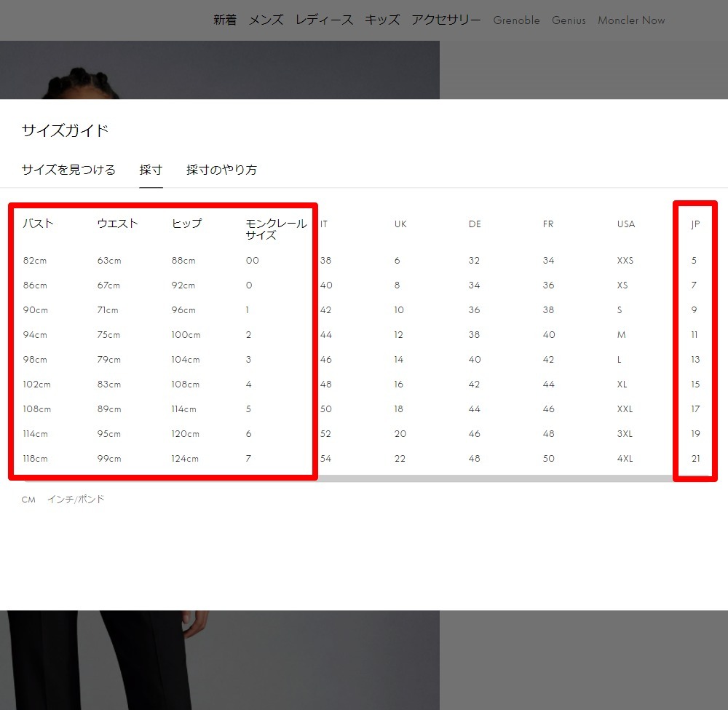Click the 90cm bust value
Screen dimensions: 728x710
click(35, 309)
